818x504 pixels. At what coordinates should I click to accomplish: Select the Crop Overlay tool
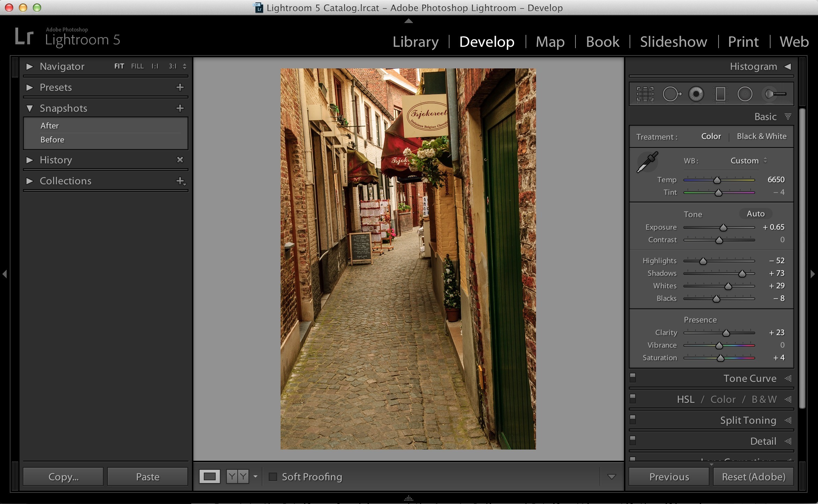click(x=645, y=94)
